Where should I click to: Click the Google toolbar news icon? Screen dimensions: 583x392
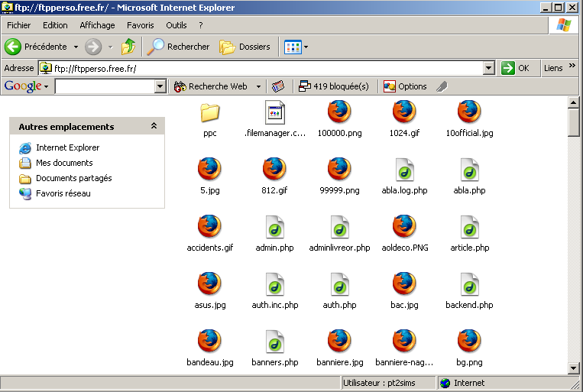[278, 86]
